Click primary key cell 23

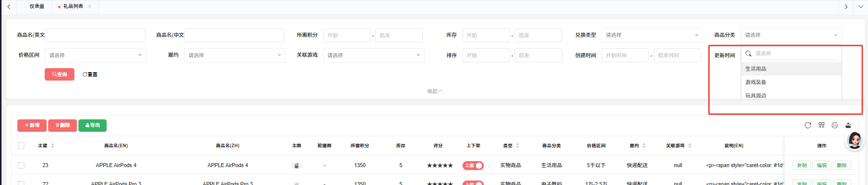(x=45, y=165)
